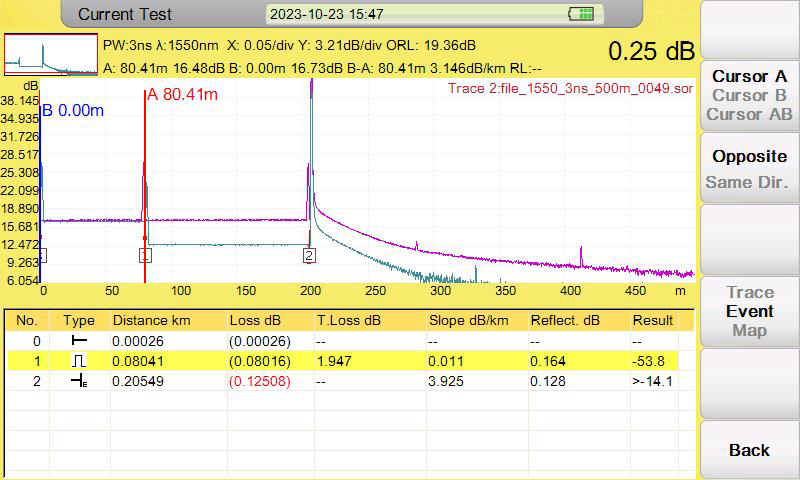Click the Back button
The width and height of the screenshot is (800, 480).
point(748,450)
